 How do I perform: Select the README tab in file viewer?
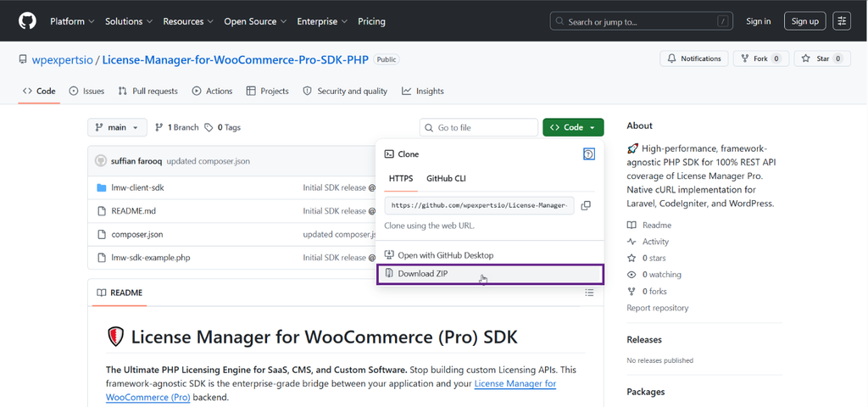(x=120, y=293)
